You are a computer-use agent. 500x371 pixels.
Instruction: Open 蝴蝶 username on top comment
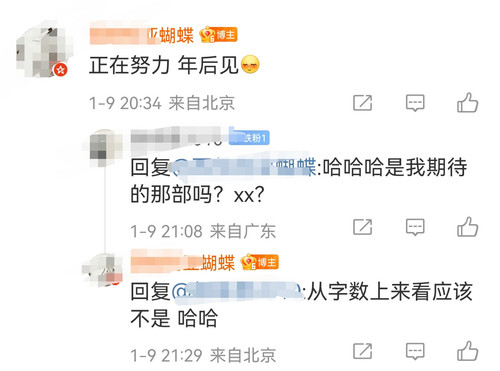coord(142,35)
